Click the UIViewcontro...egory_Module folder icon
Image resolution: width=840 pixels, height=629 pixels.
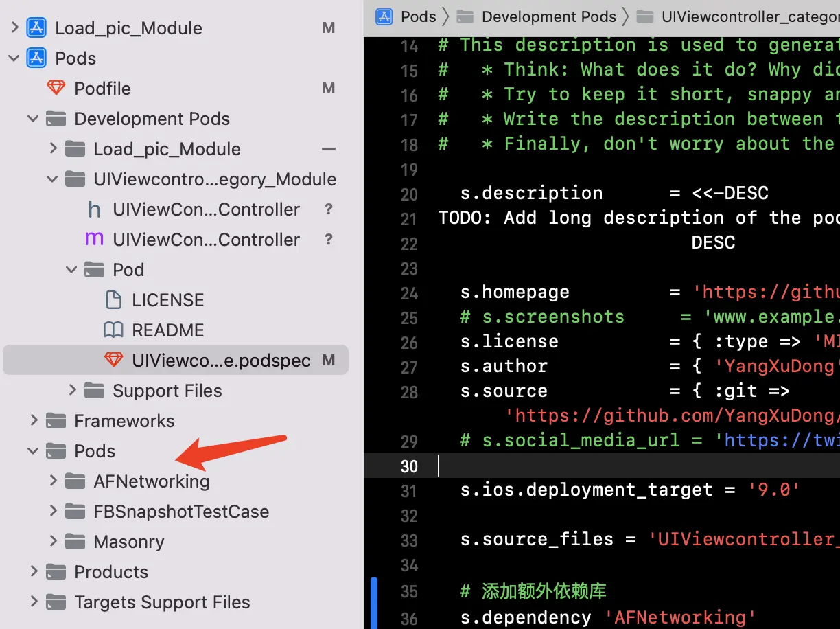(75, 179)
